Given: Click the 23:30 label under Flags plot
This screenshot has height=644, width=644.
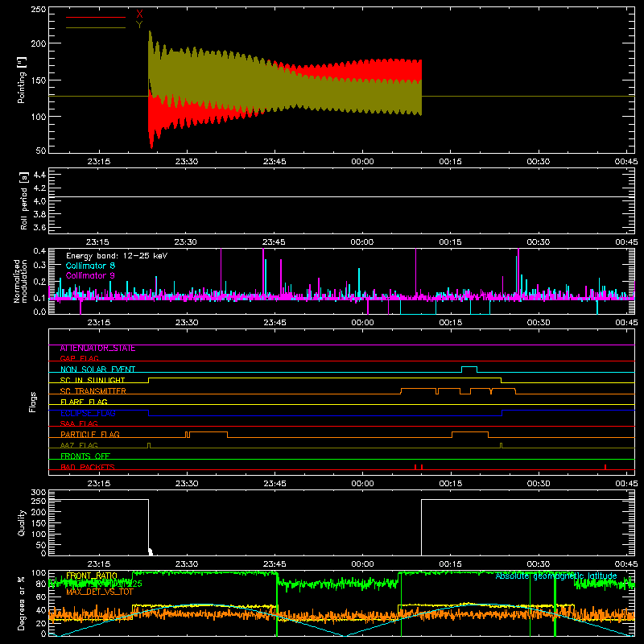Looking at the screenshot, I should click(187, 484).
